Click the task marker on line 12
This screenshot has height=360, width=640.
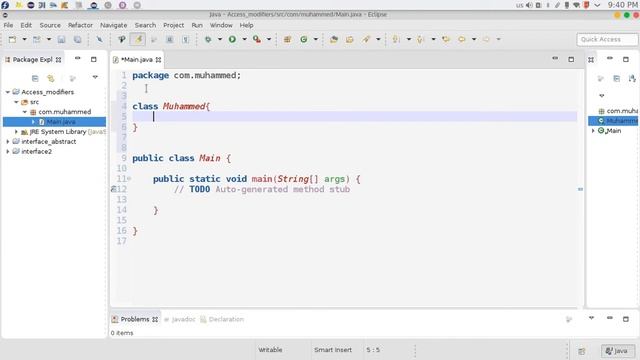coord(113,189)
